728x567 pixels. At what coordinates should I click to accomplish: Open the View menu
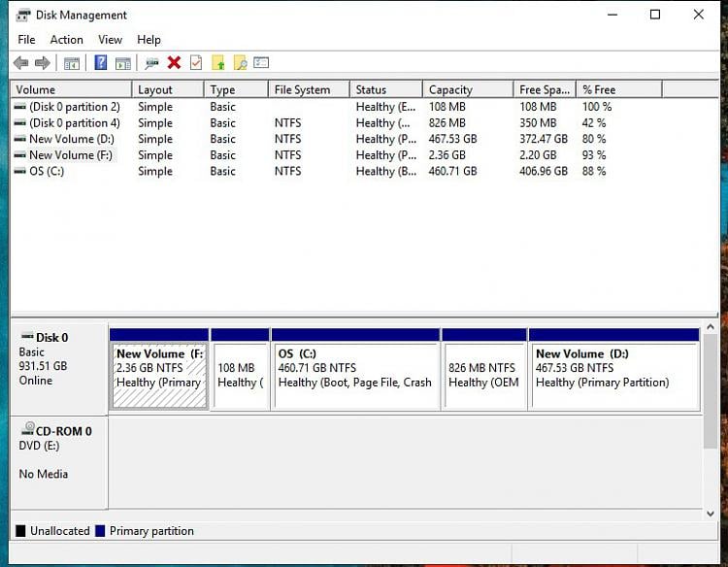point(110,40)
